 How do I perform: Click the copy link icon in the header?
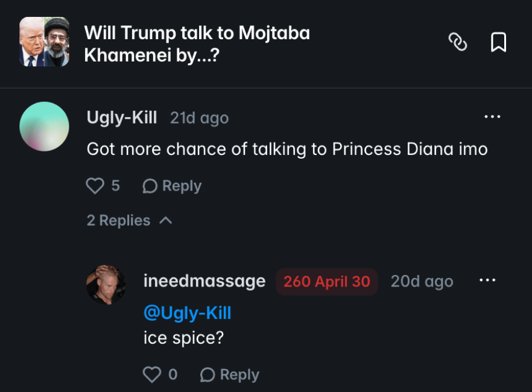click(x=458, y=43)
